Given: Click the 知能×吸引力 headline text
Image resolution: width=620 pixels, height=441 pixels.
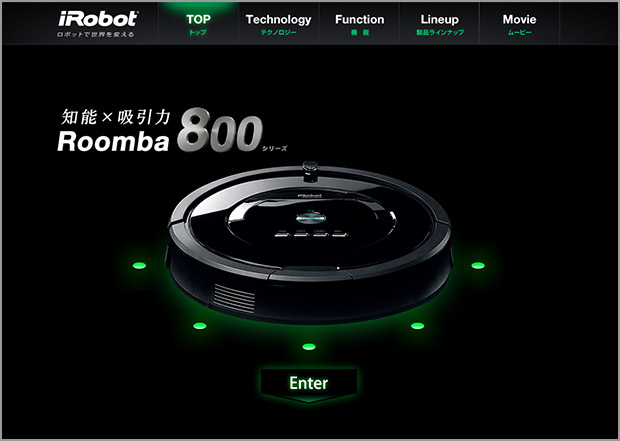Looking at the screenshot, I should [x=116, y=117].
